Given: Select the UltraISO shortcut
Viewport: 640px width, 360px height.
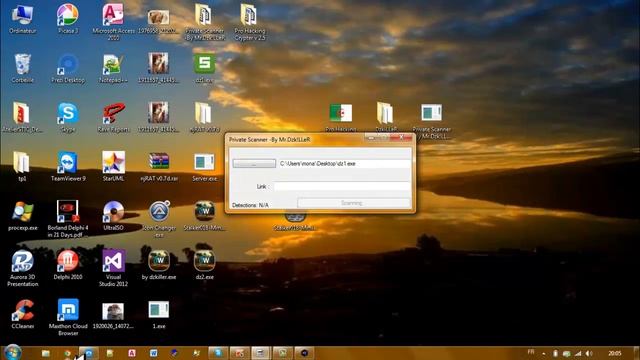Looking at the screenshot, I should click(x=113, y=216).
